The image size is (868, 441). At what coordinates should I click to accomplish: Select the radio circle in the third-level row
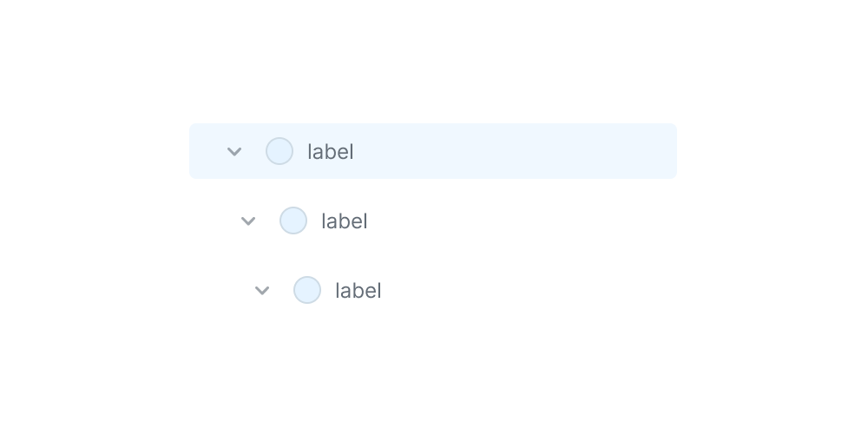coord(307,290)
